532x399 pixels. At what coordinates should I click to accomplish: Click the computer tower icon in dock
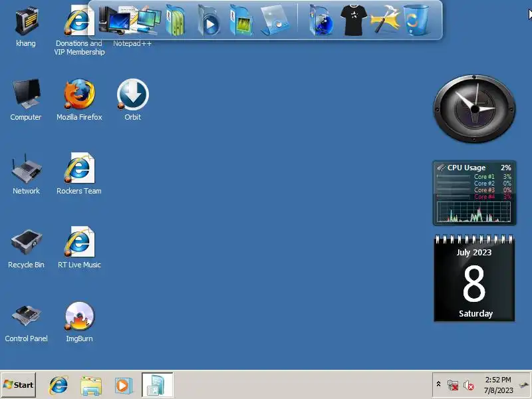click(114, 21)
